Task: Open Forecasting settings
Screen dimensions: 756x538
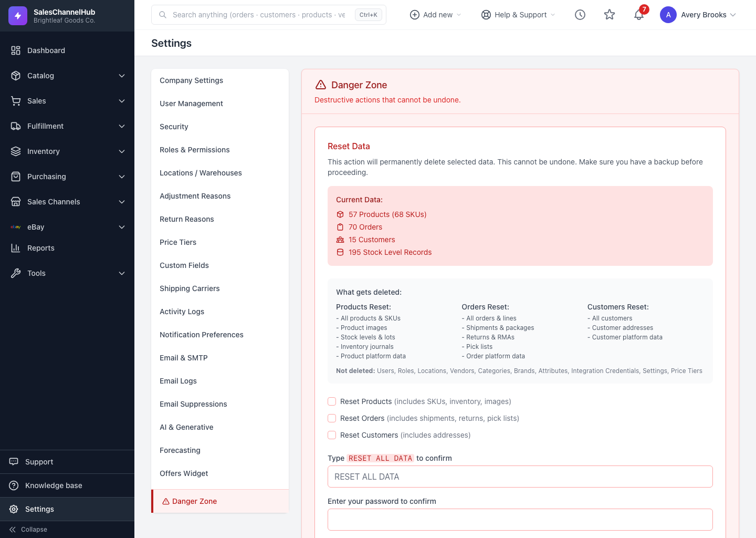Action: tap(220, 450)
